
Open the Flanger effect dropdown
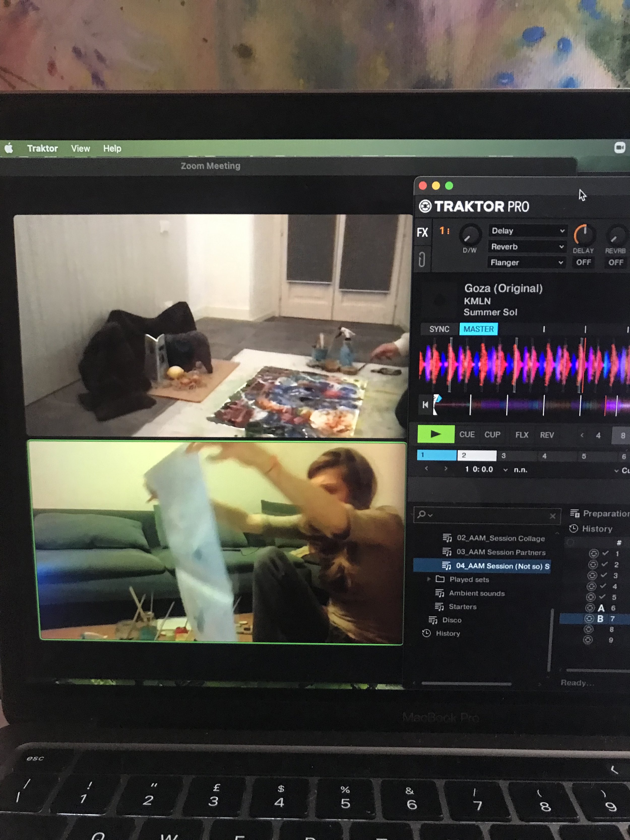(526, 263)
